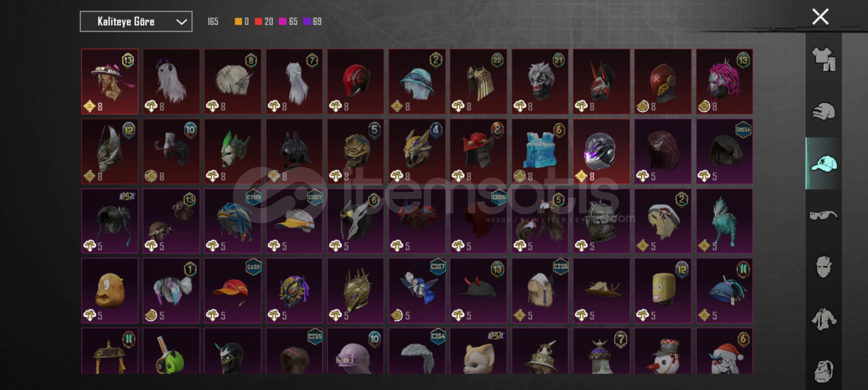Open the Kaliteye Göre sort dropdown
Image resolution: width=868 pixels, height=390 pixels.
136,22
